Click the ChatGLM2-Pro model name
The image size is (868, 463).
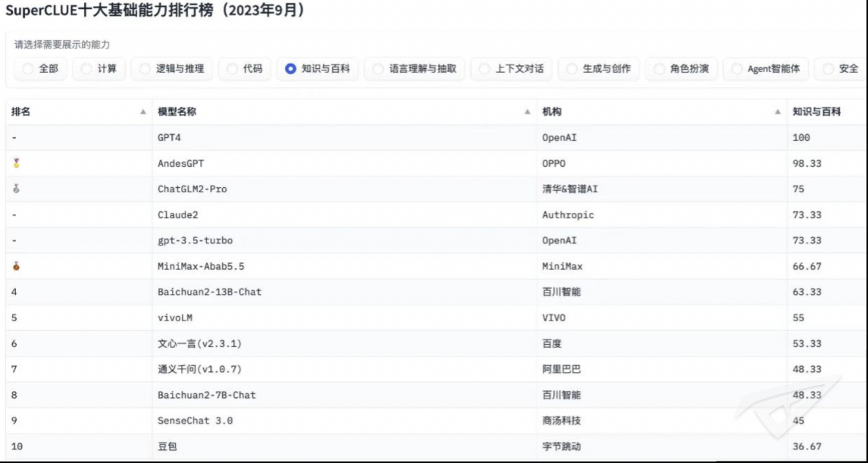click(192, 189)
